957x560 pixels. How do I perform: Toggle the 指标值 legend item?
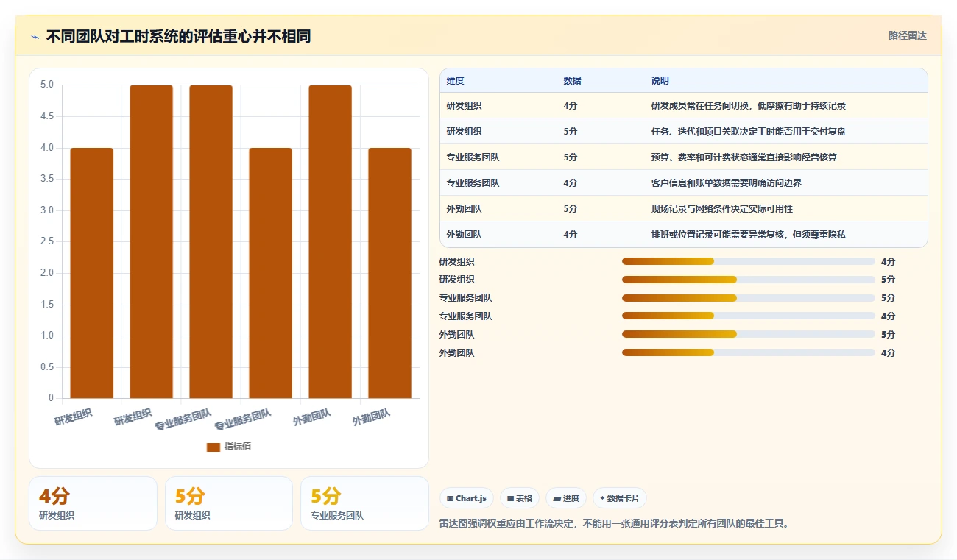point(229,447)
